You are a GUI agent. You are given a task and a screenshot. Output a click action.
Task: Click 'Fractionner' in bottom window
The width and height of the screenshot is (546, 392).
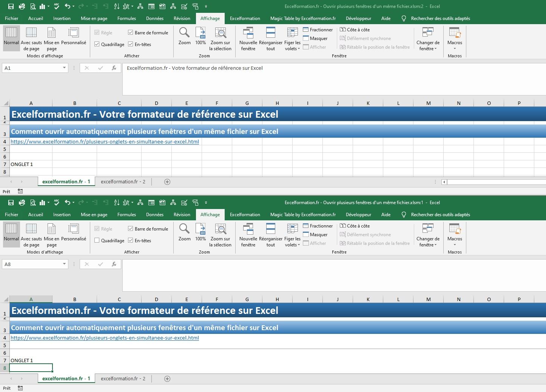coord(318,226)
